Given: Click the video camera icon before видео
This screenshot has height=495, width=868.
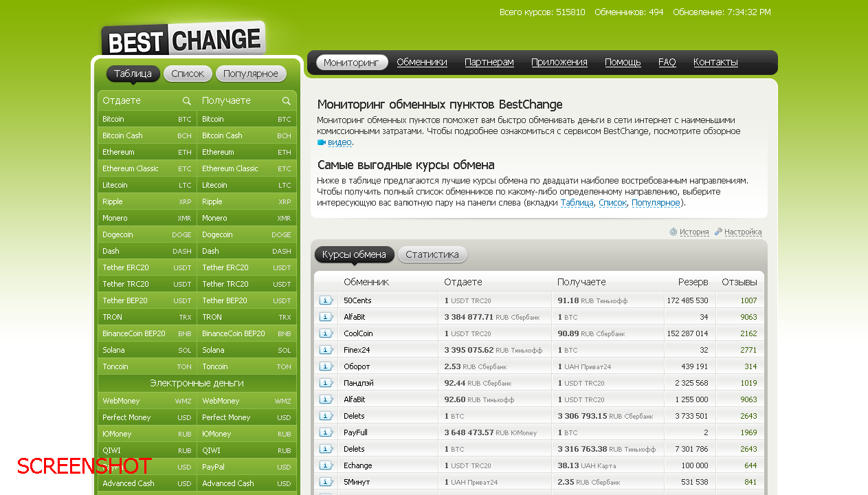Looking at the screenshot, I should [x=321, y=143].
